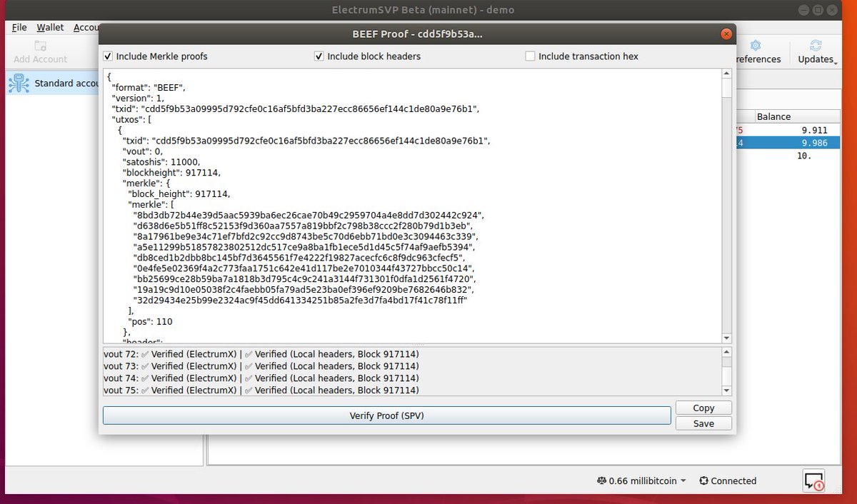Click the "blockheight": 917114 line
The height and width of the screenshot is (504, 857).
coord(171,173)
